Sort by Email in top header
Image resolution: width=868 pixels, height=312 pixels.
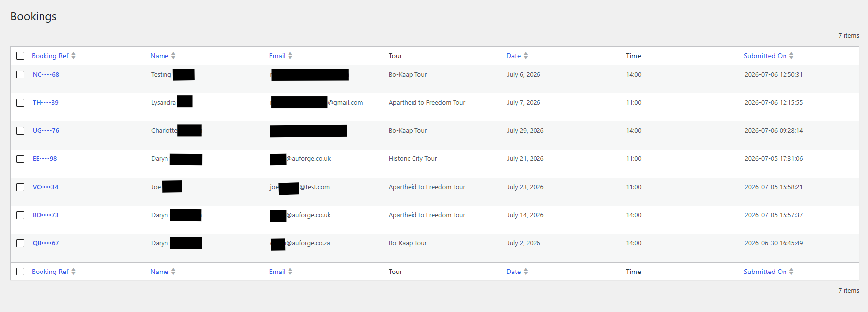point(277,56)
